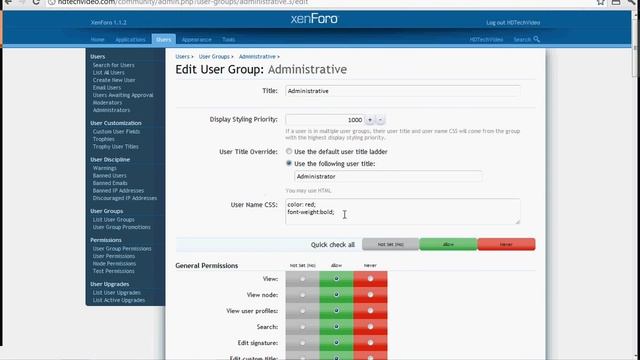Open 'Banned Emails' in sidebar
640x360 pixels.
coord(110,183)
